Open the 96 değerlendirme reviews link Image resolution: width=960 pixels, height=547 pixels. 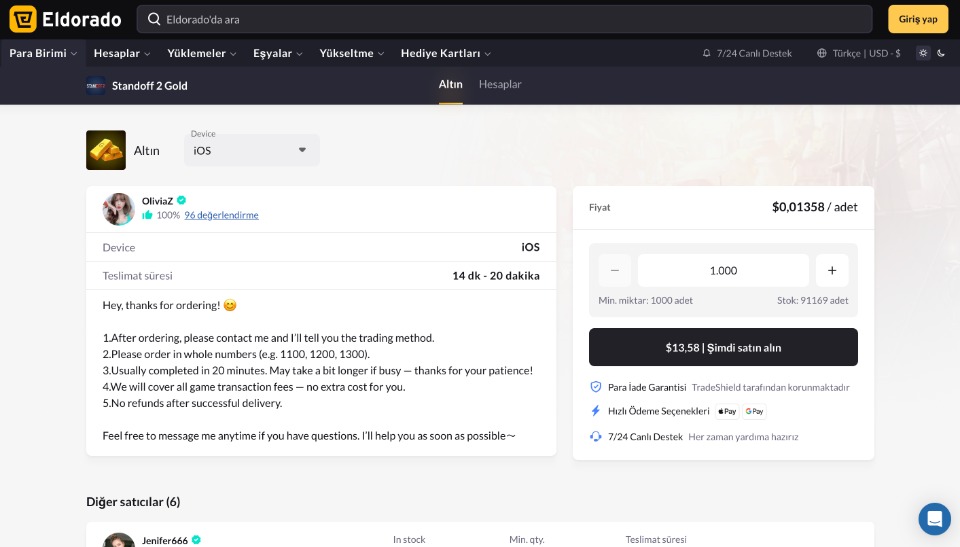click(221, 215)
